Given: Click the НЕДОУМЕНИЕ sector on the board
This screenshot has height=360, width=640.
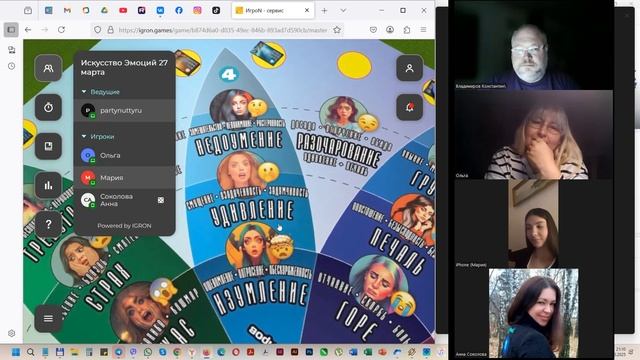Looking at the screenshot, I should point(239,142).
